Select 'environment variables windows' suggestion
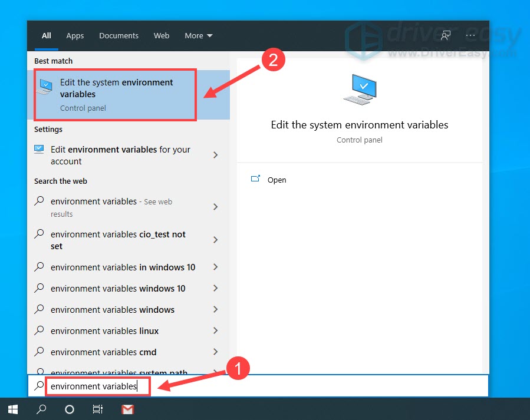Viewport: 530px width, 420px height. (x=115, y=310)
